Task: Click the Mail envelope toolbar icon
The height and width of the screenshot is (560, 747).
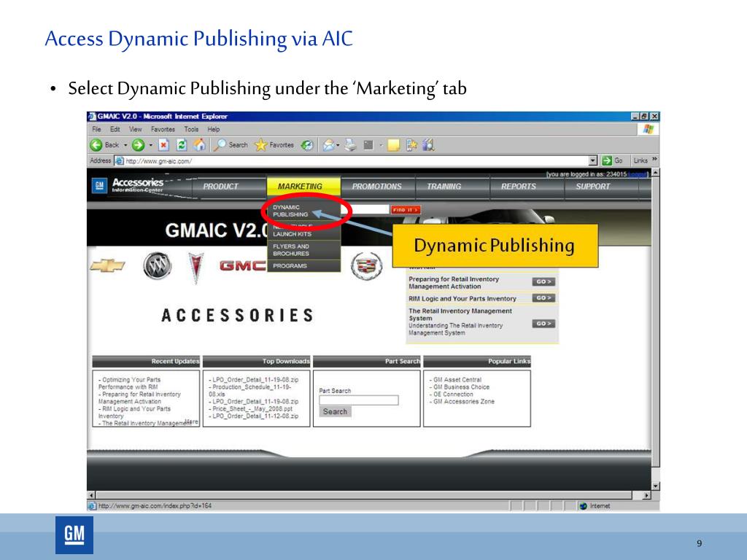Action: [328, 145]
